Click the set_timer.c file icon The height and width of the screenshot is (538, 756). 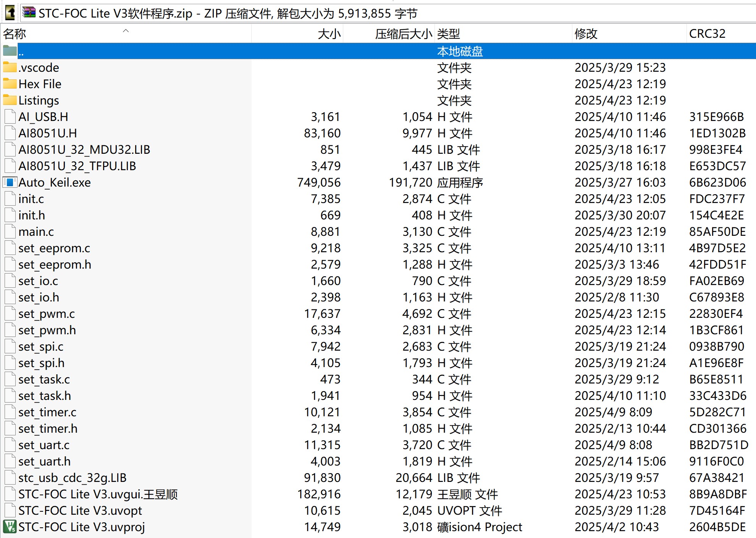pos(10,412)
